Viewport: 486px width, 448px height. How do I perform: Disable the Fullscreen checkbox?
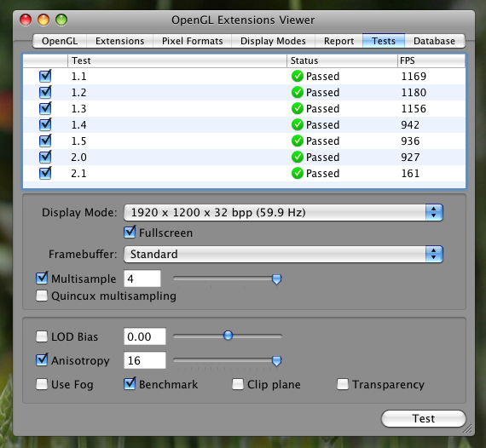point(130,233)
